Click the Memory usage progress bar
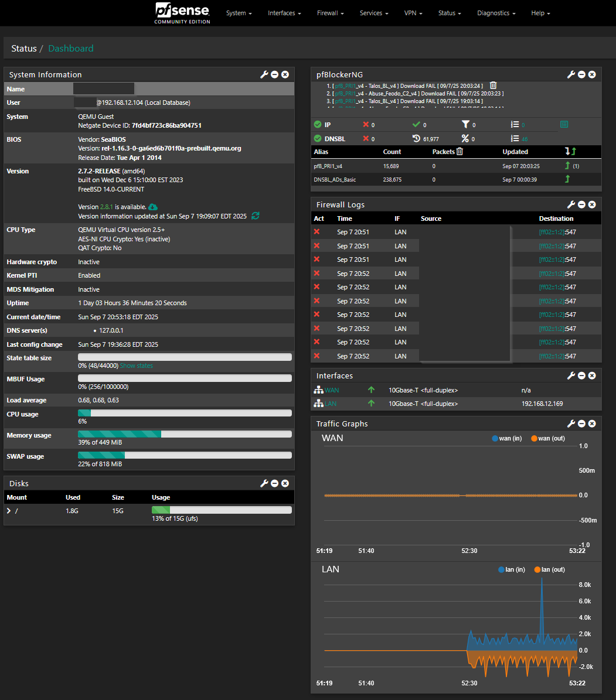Screen dimensions: 616x700 click(185, 434)
